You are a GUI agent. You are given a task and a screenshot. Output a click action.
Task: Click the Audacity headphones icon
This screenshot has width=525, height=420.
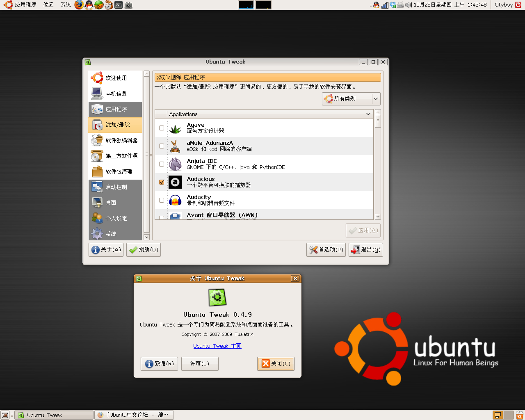coord(175,200)
